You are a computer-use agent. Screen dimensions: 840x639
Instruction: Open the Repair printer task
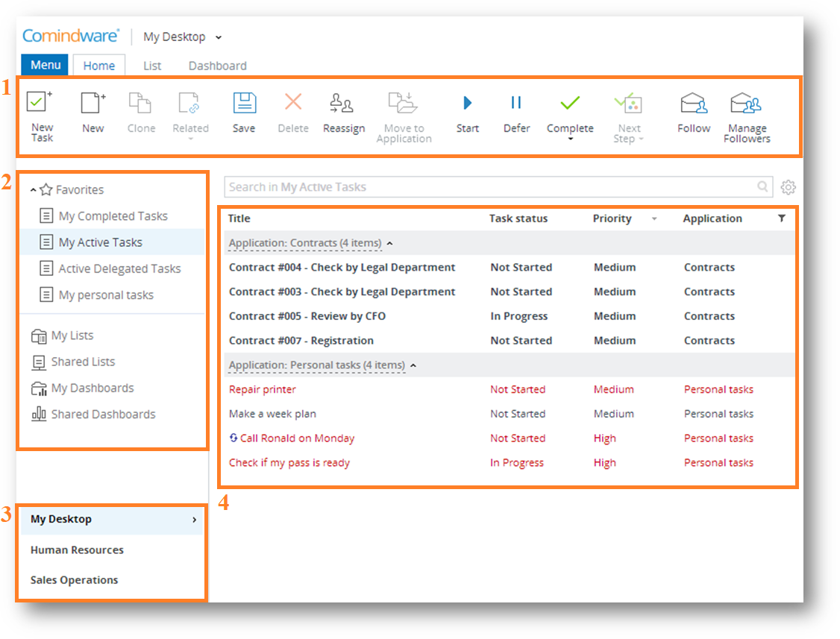263,389
